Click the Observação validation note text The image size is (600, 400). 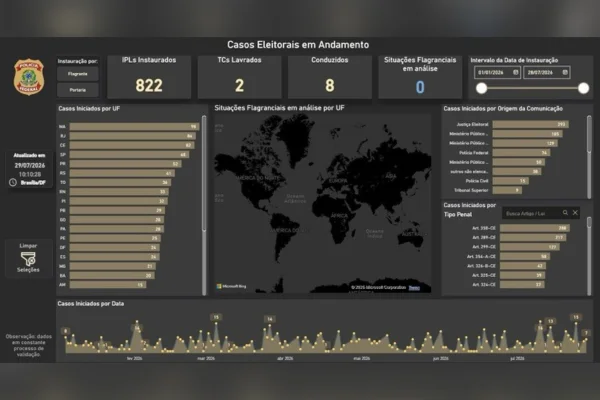tap(29, 345)
